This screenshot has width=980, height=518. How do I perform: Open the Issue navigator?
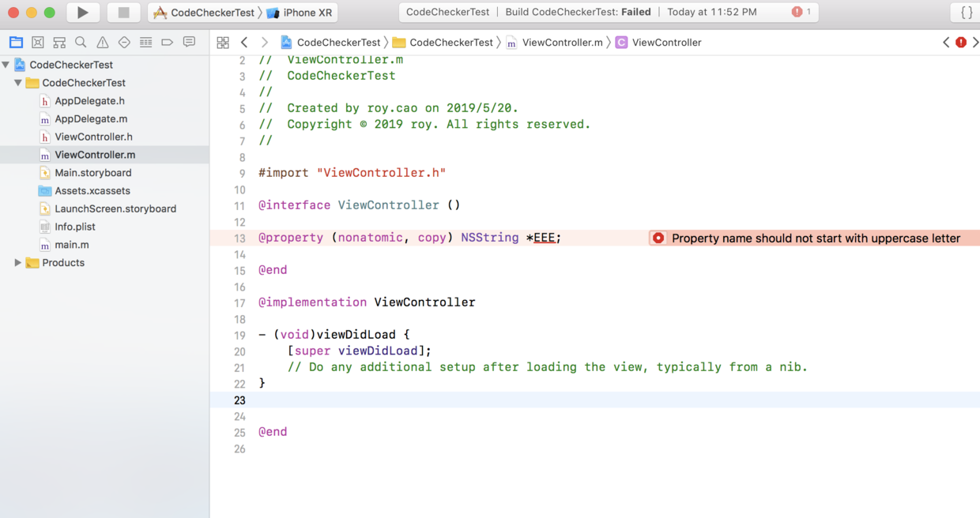pyautogui.click(x=101, y=42)
